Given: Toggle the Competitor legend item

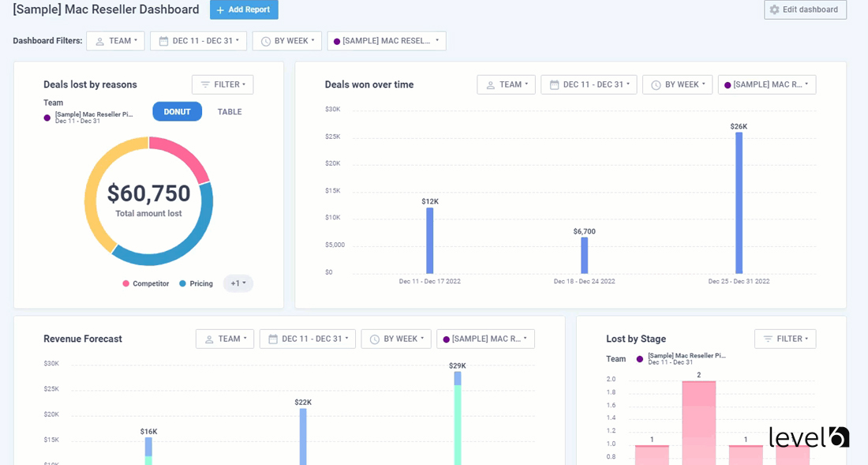Looking at the screenshot, I should click(x=146, y=283).
